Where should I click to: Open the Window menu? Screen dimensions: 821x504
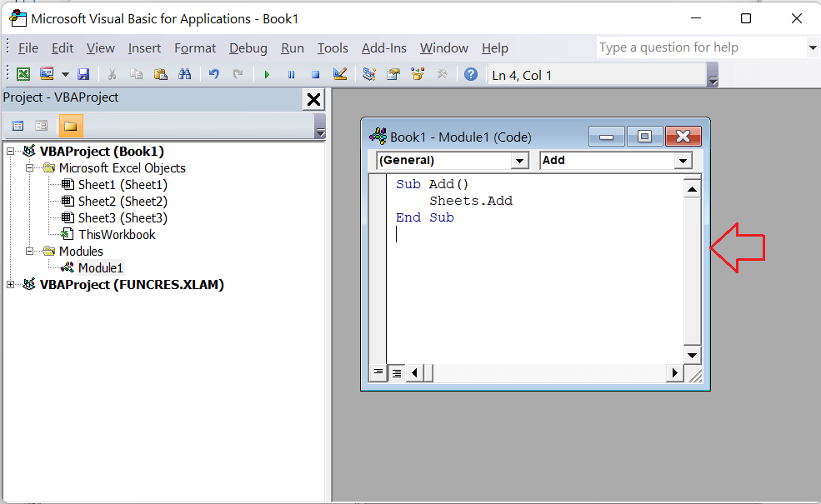(x=444, y=48)
